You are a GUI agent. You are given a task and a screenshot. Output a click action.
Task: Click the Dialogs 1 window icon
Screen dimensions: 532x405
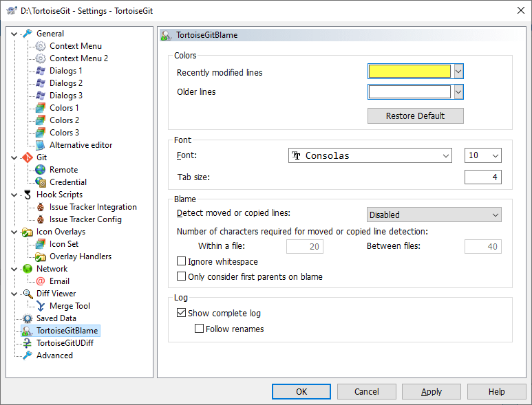click(x=41, y=71)
